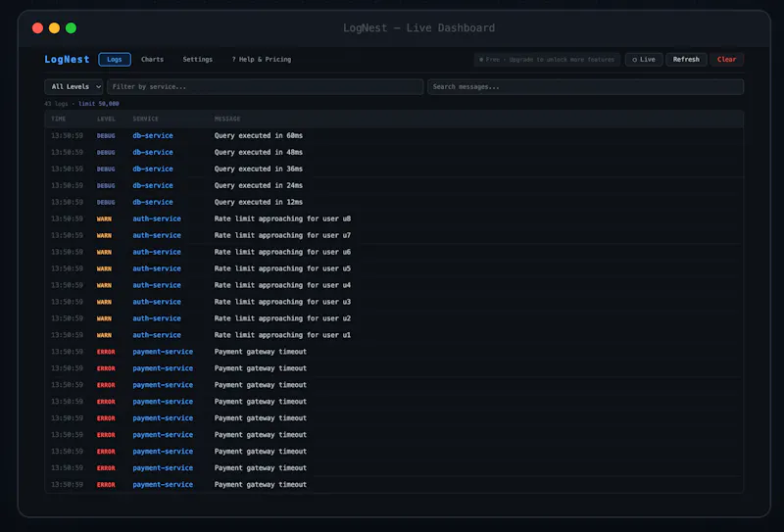Select message "Query executed in 36ms"
Image resolution: width=784 pixels, height=532 pixels.
(259, 169)
